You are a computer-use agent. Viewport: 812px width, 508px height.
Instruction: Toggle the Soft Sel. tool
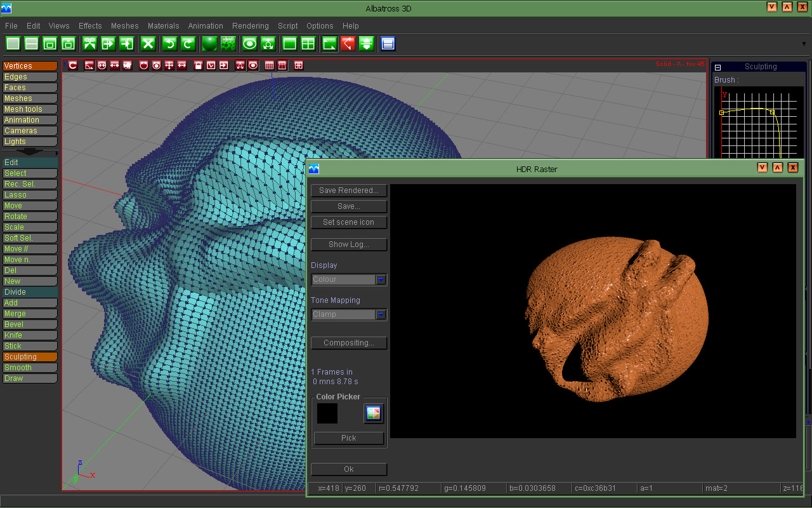(x=30, y=238)
